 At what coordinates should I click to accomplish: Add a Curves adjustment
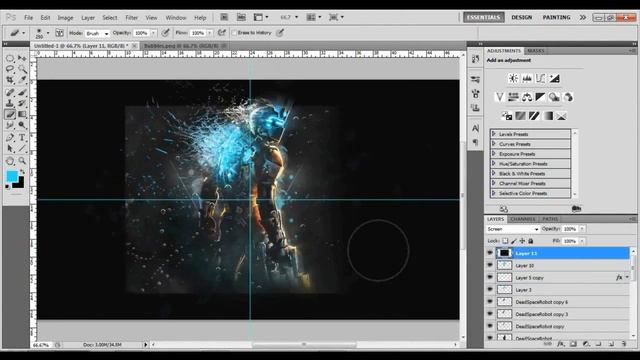point(540,78)
